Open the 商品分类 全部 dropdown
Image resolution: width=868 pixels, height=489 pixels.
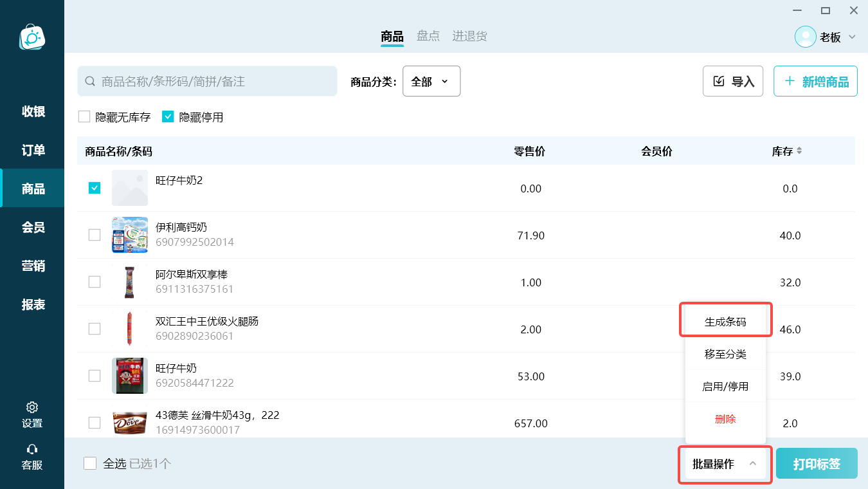pyautogui.click(x=431, y=81)
